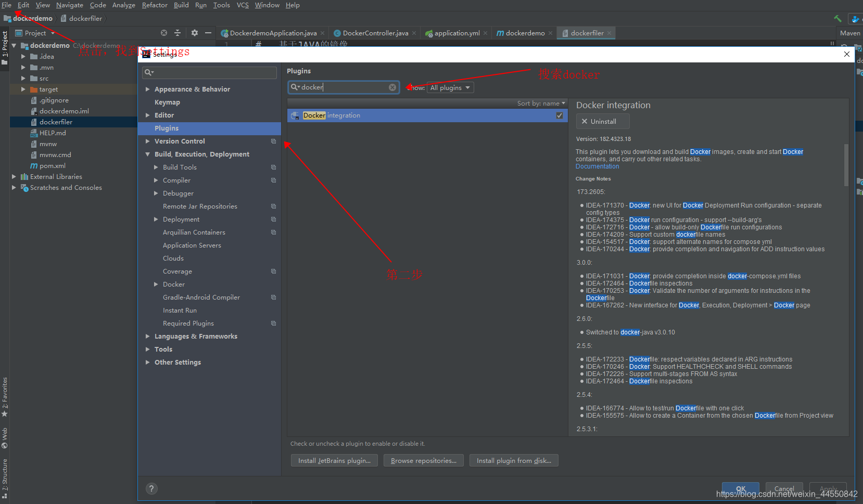Uncheck the Docker integration plugin checkbox
Screen dimensions: 863x504
point(560,115)
